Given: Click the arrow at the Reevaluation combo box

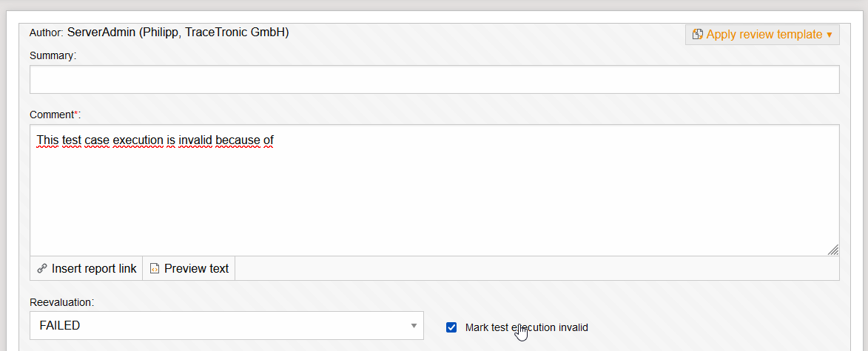Looking at the screenshot, I should (414, 326).
